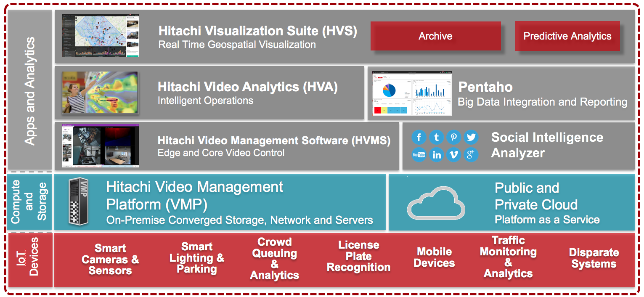Click the LinkedIn icon
The height and width of the screenshot is (297, 644).
(437, 155)
